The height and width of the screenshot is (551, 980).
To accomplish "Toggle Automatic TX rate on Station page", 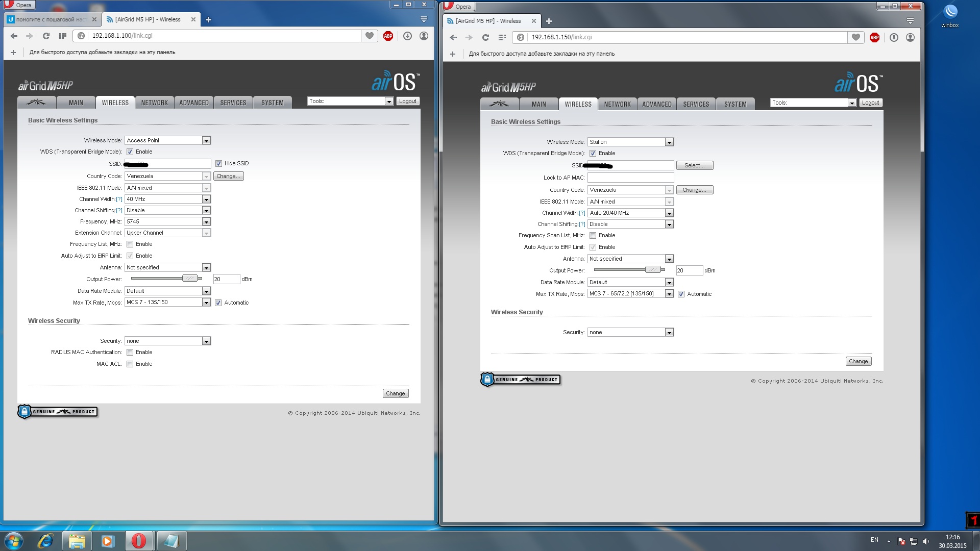I will 681,294.
